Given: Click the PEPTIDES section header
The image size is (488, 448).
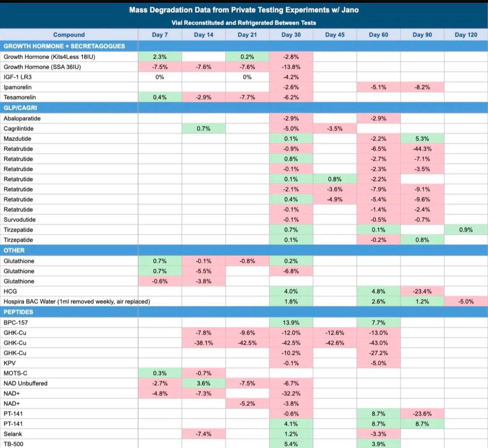Looking at the screenshot, I should [18, 312].
